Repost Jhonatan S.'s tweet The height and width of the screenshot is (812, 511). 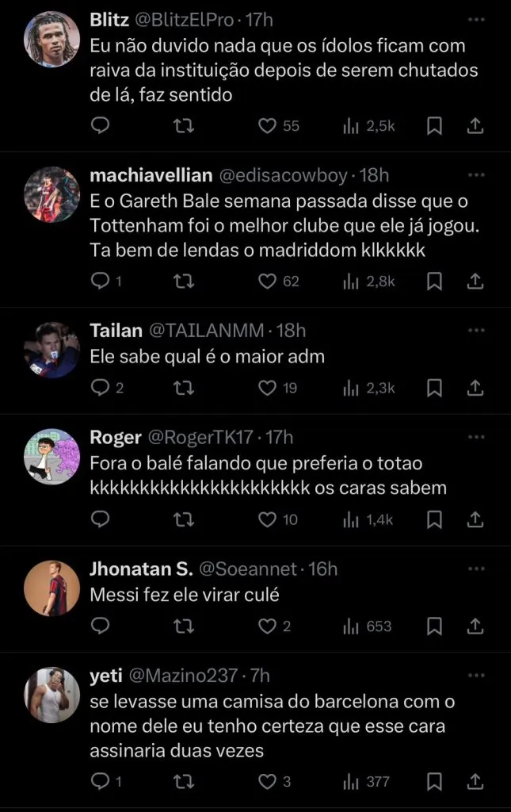[183, 626]
